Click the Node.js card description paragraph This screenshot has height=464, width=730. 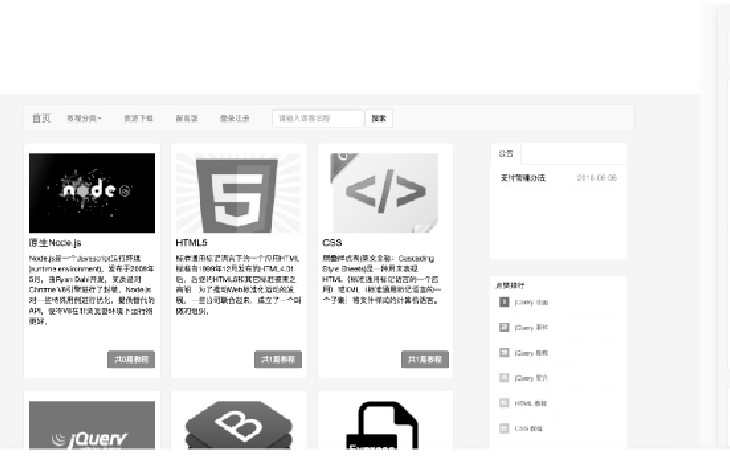(92, 289)
